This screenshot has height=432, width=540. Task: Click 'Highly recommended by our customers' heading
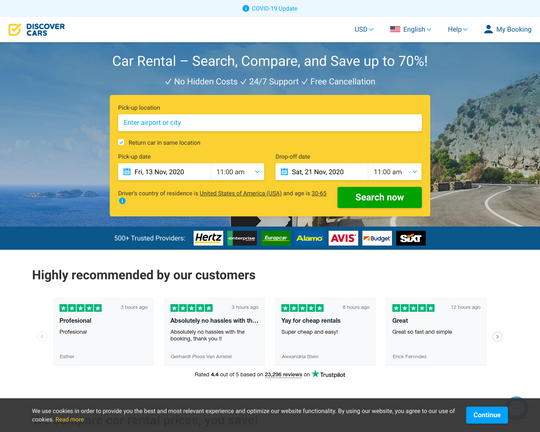(144, 275)
